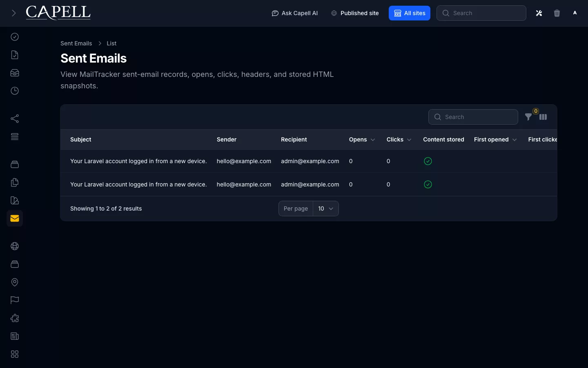Click the Recipient column header
Screen dimensions: 588x368
click(x=294, y=139)
